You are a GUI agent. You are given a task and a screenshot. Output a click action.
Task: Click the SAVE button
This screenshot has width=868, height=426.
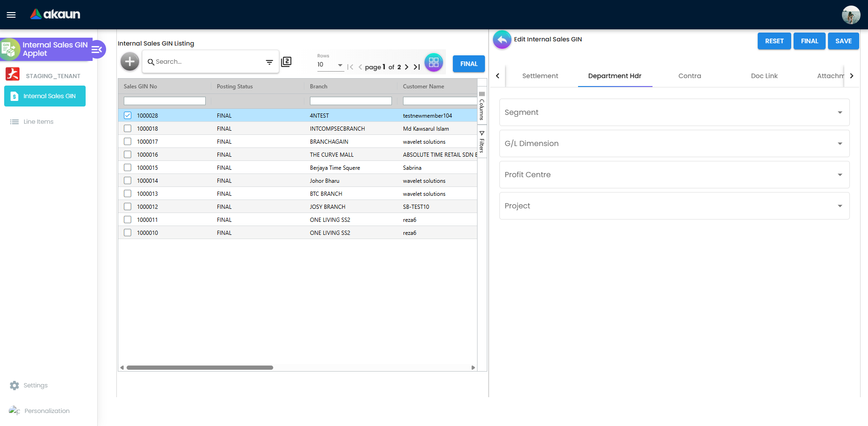click(x=843, y=41)
